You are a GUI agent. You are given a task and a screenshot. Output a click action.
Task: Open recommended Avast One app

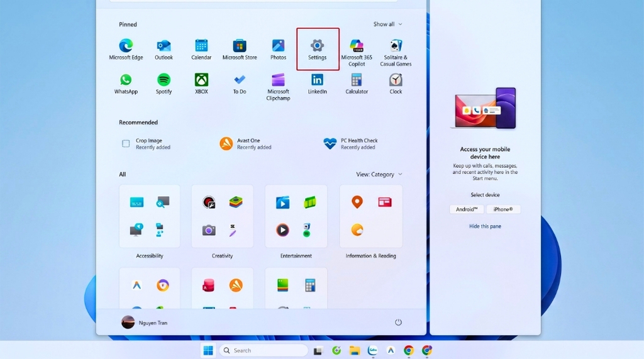click(x=246, y=144)
